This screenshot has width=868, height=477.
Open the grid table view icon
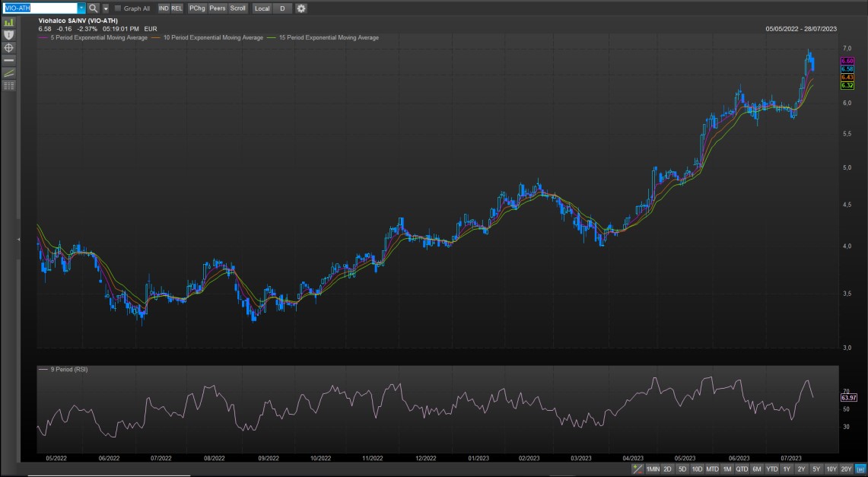9,85
